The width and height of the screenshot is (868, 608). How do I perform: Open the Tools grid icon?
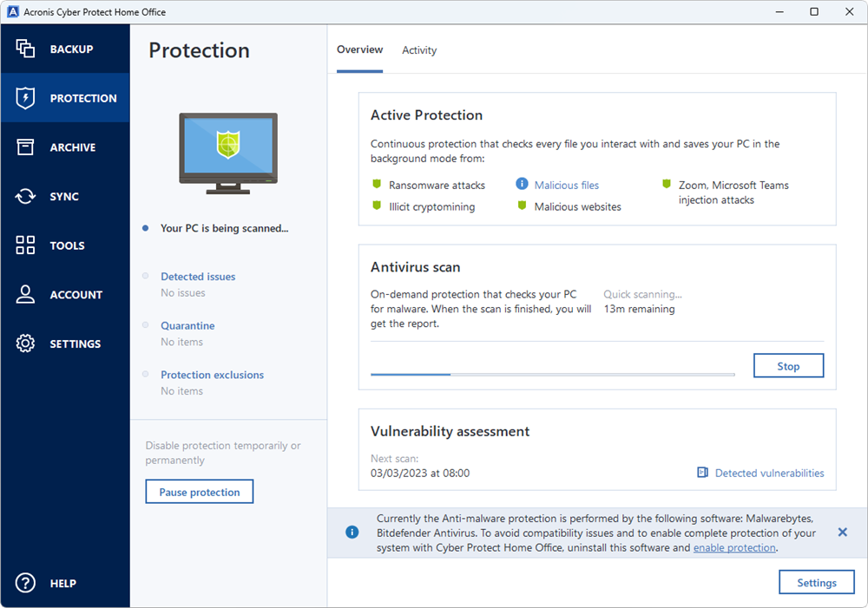point(25,245)
